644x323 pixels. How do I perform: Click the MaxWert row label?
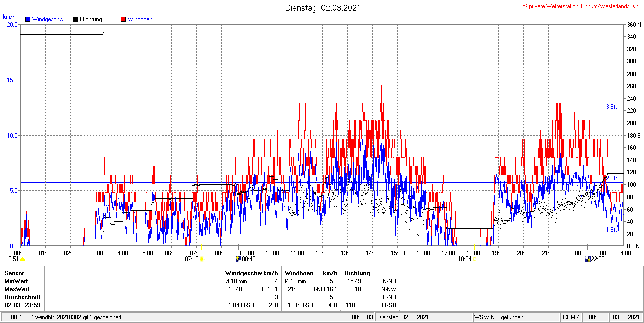17,289
